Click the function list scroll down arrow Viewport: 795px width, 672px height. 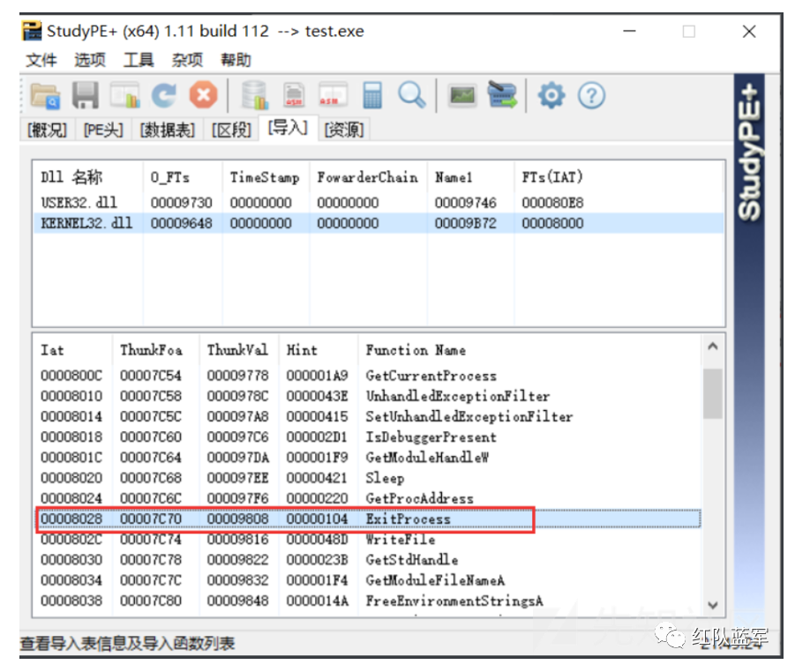click(712, 605)
